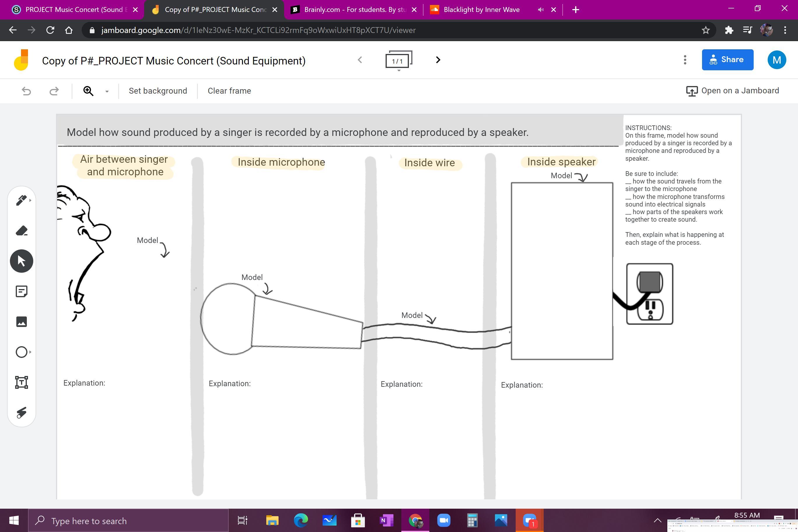Bookmark this page with the star icon
The width and height of the screenshot is (798, 532).
click(x=706, y=30)
